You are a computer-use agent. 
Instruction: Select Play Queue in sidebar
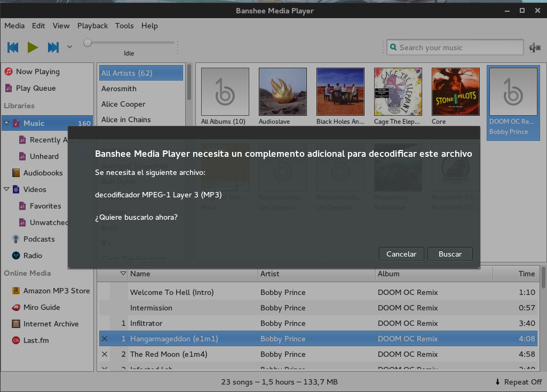pyautogui.click(x=35, y=88)
